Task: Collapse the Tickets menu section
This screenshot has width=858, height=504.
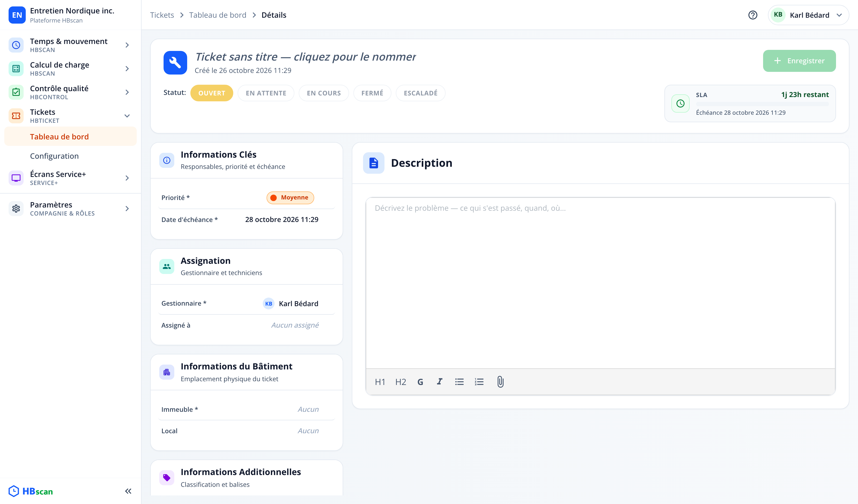Action: coord(71,116)
